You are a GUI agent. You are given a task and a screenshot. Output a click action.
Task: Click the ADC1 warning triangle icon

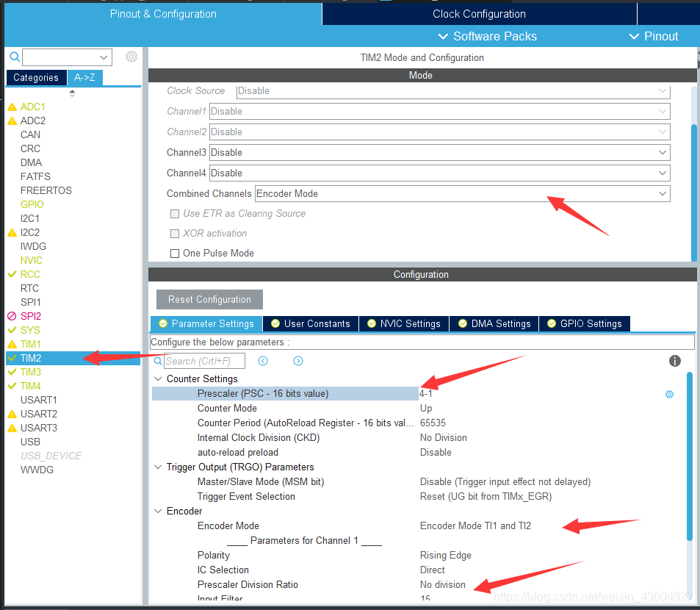[x=12, y=107]
